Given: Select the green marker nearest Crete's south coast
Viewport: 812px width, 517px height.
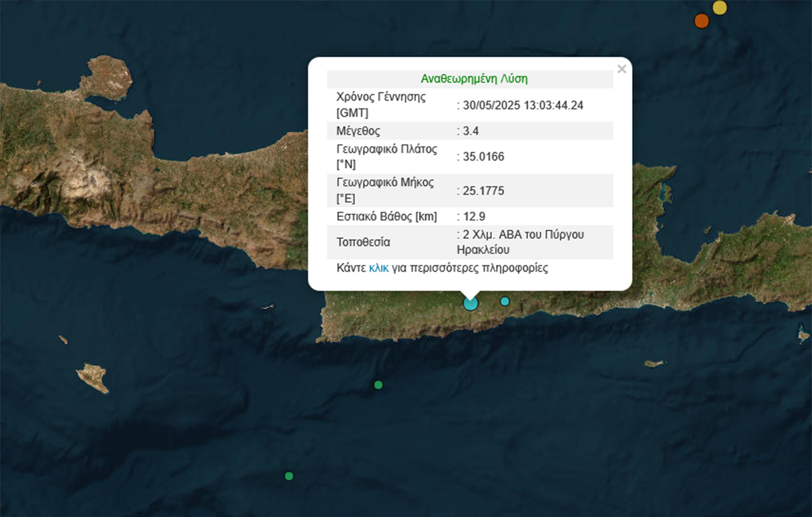Looking at the screenshot, I should (x=378, y=385).
